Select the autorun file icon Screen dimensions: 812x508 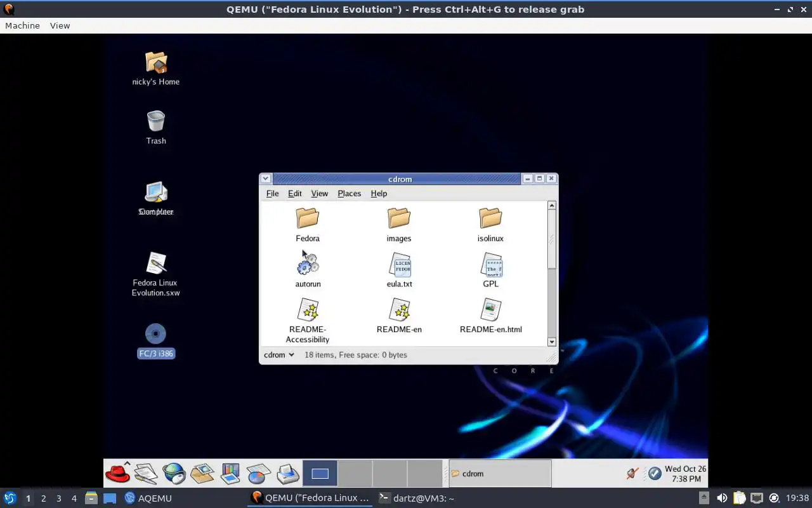(x=308, y=264)
